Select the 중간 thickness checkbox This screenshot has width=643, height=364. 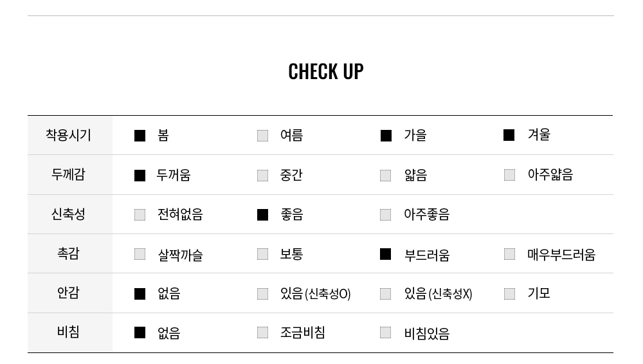262,176
